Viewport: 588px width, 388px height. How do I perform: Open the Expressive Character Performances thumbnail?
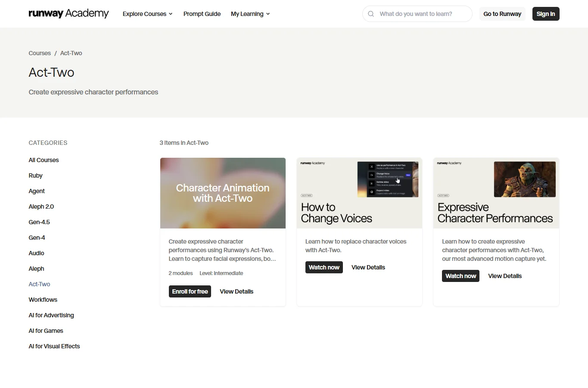496,193
